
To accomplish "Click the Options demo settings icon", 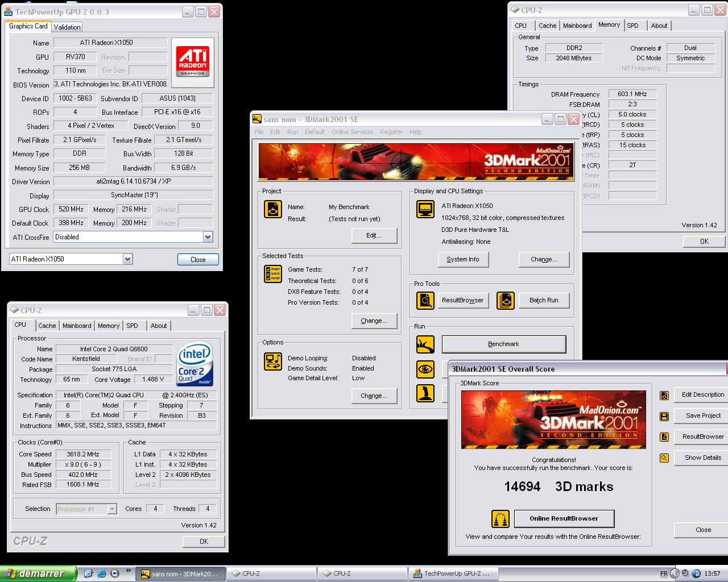I will point(273,361).
